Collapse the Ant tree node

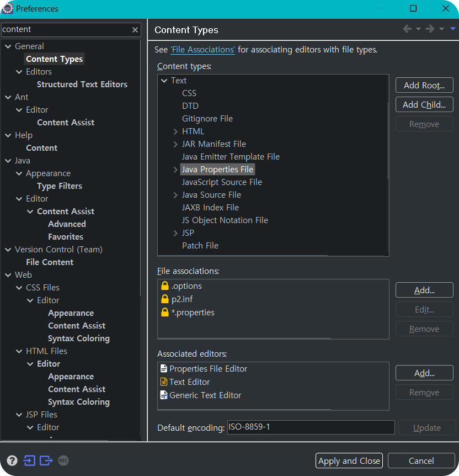point(8,97)
